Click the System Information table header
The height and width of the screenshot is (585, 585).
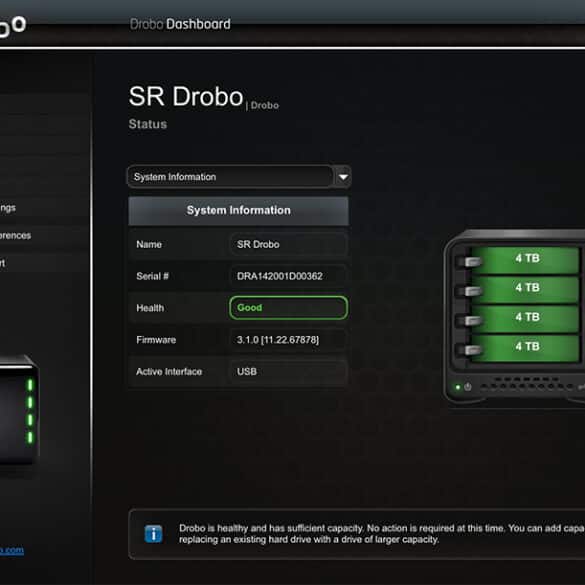point(238,210)
